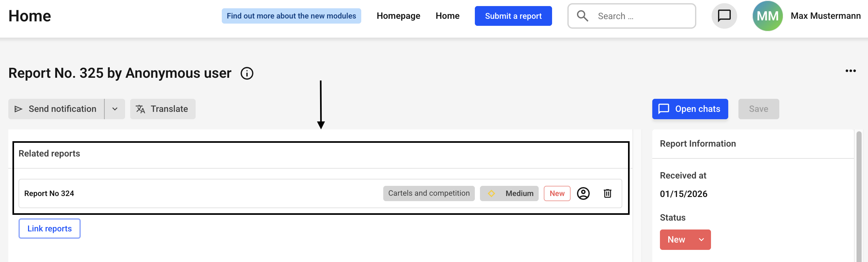Viewport: 868px width, 262px height.
Task: Click the info icon beside report title
Action: [247, 73]
